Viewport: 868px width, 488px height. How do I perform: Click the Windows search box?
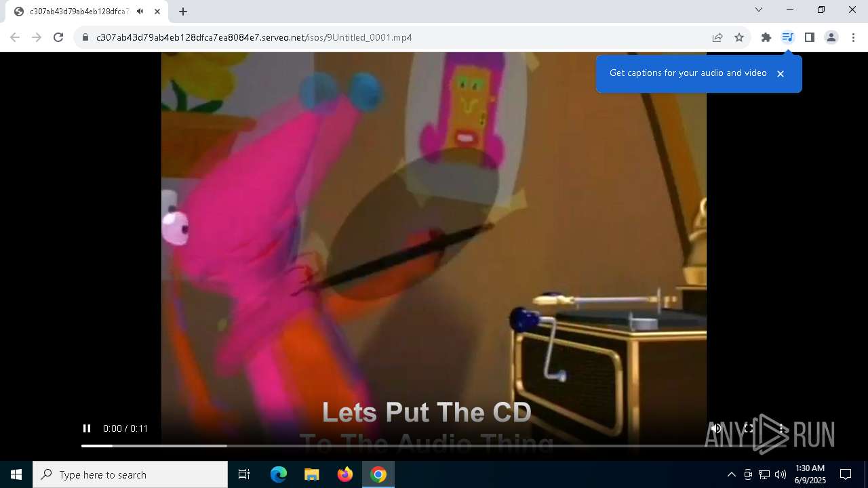(x=130, y=474)
